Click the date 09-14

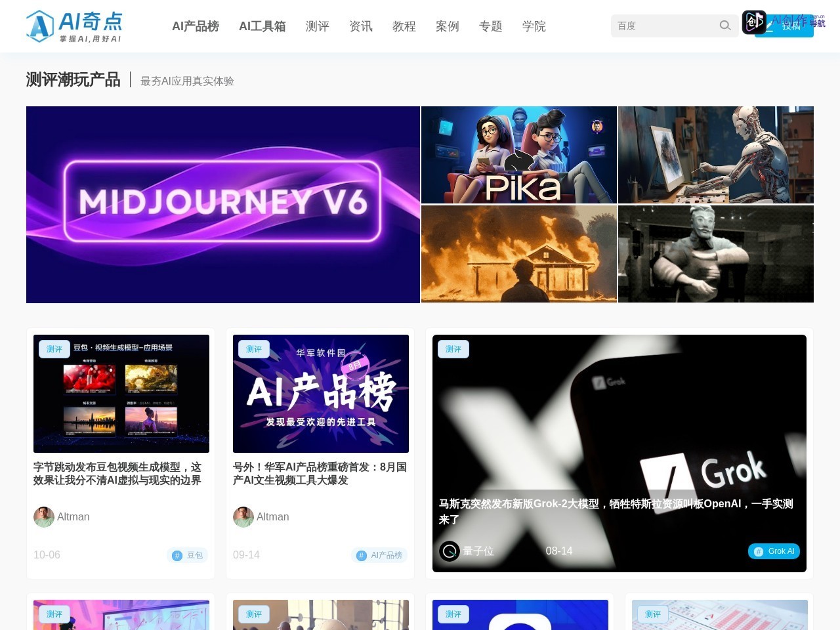(x=246, y=555)
